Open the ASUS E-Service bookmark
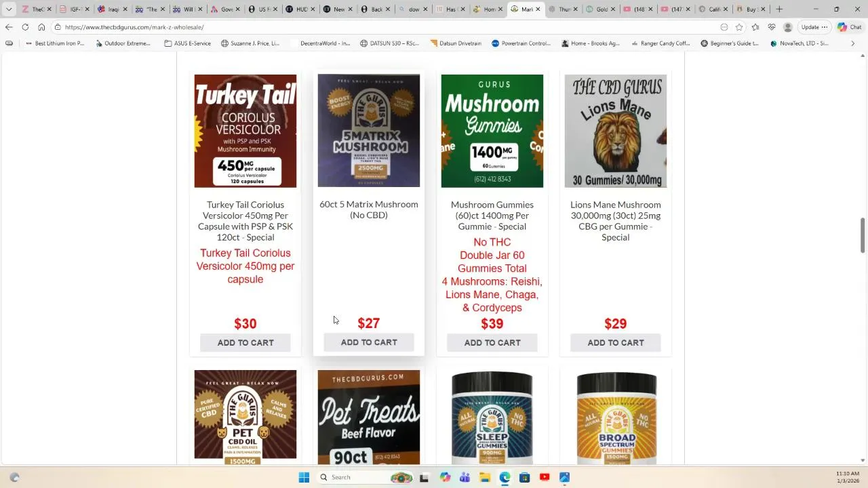Viewport: 868px width, 488px height. (x=188, y=43)
